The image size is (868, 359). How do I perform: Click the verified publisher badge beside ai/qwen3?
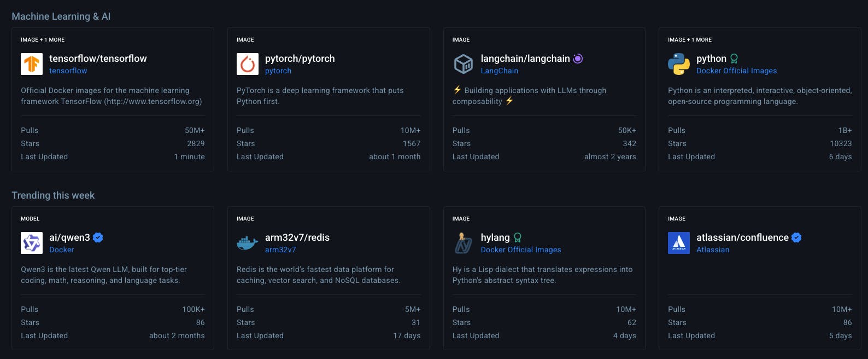98,238
